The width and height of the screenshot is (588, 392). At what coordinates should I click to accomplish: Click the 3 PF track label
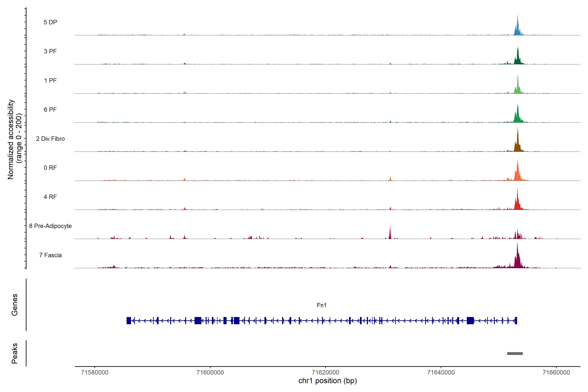[x=50, y=51]
